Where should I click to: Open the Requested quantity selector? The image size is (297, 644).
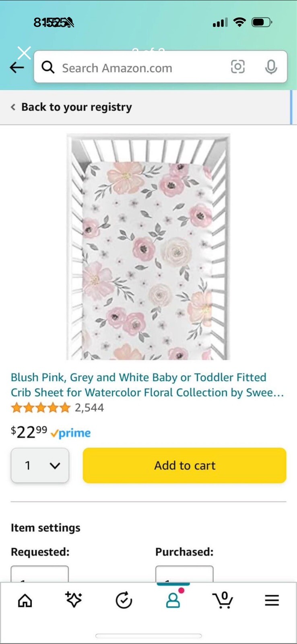(x=39, y=574)
